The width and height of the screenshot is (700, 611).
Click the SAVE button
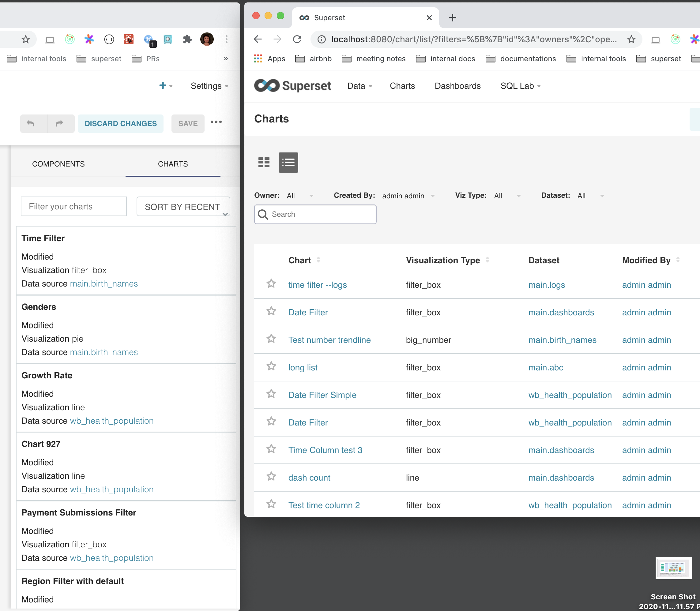(x=188, y=123)
